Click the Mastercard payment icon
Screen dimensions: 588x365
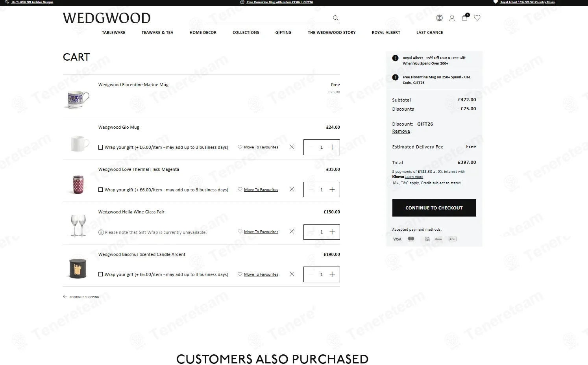411,239
